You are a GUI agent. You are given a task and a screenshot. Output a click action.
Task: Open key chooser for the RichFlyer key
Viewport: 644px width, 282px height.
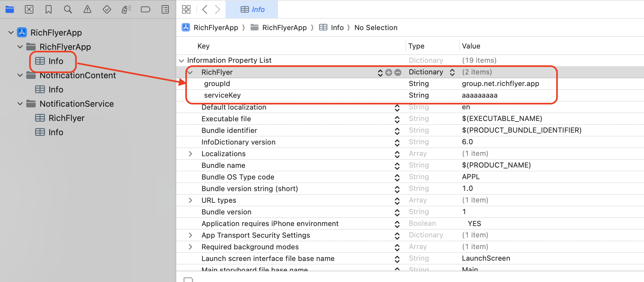pyautogui.click(x=380, y=72)
